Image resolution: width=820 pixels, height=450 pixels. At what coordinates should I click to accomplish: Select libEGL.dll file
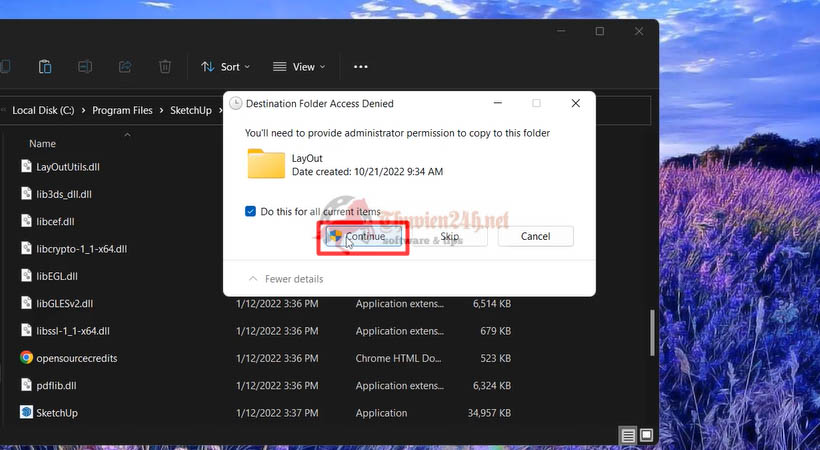tap(57, 276)
